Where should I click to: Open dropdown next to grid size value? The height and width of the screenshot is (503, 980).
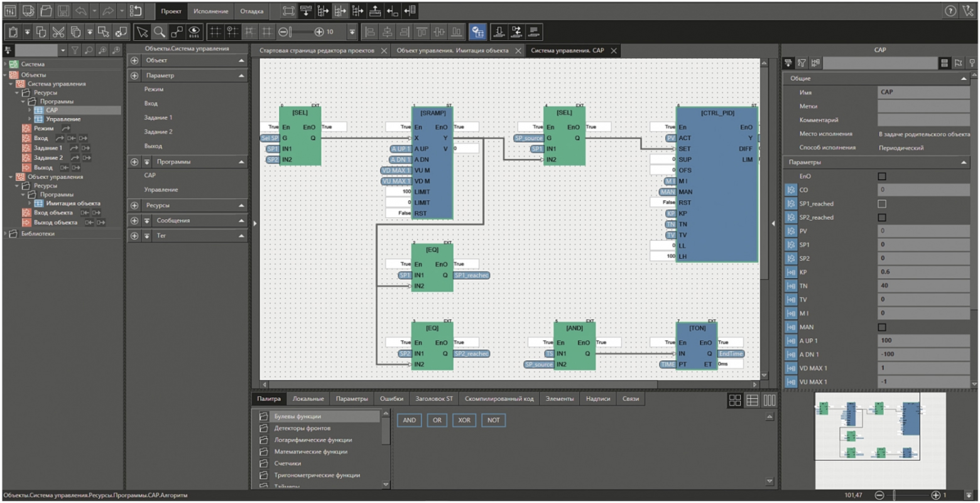[352, 31]
